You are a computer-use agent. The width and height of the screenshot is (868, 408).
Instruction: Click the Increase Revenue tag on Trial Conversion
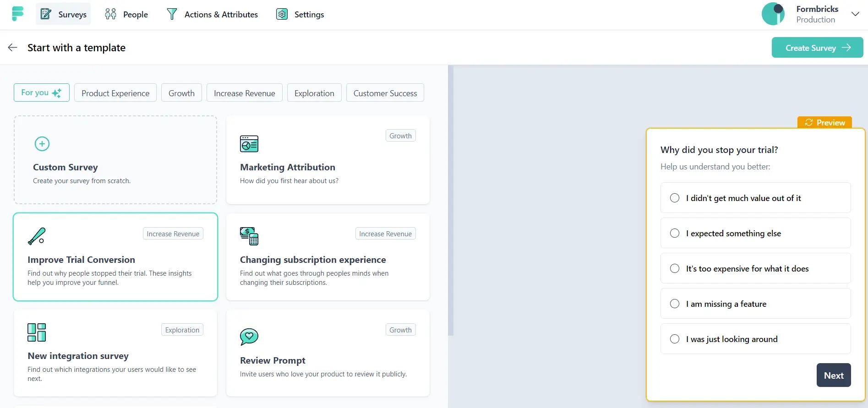tap(173, 234)
